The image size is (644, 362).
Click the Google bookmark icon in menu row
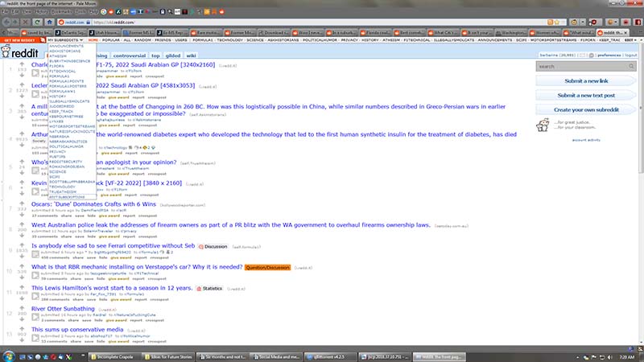pyautogui.click(x=104, y=12)
